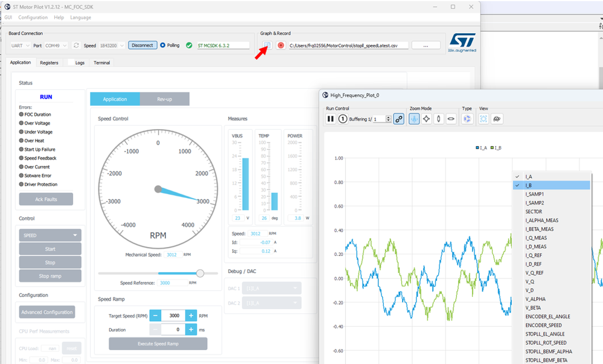Click the ST life.augmented logo

[x=462, y=42]
